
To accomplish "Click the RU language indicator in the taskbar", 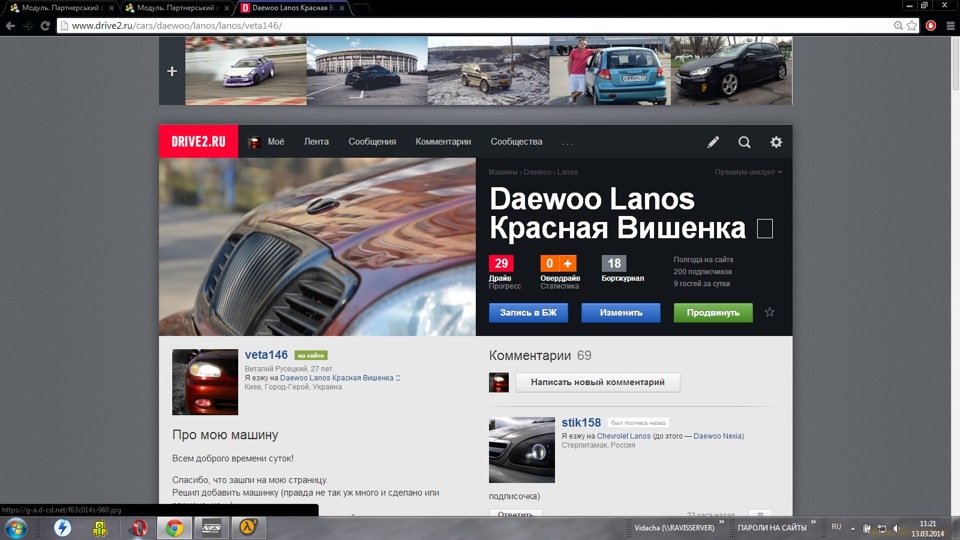I will 836,527.
